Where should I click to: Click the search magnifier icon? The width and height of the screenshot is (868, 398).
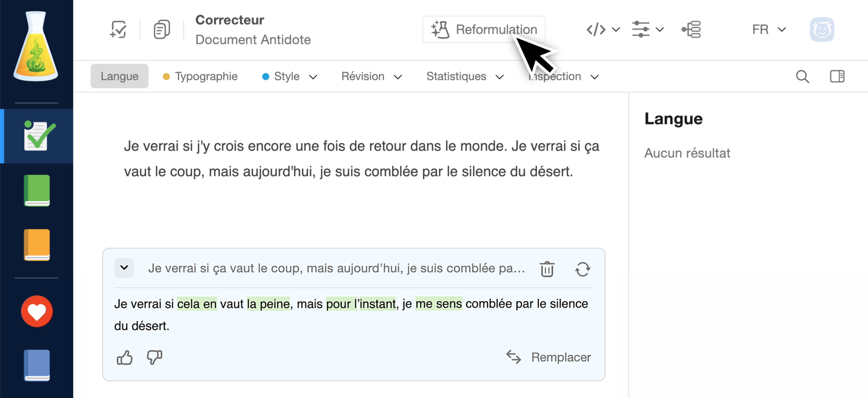[802, 76]
